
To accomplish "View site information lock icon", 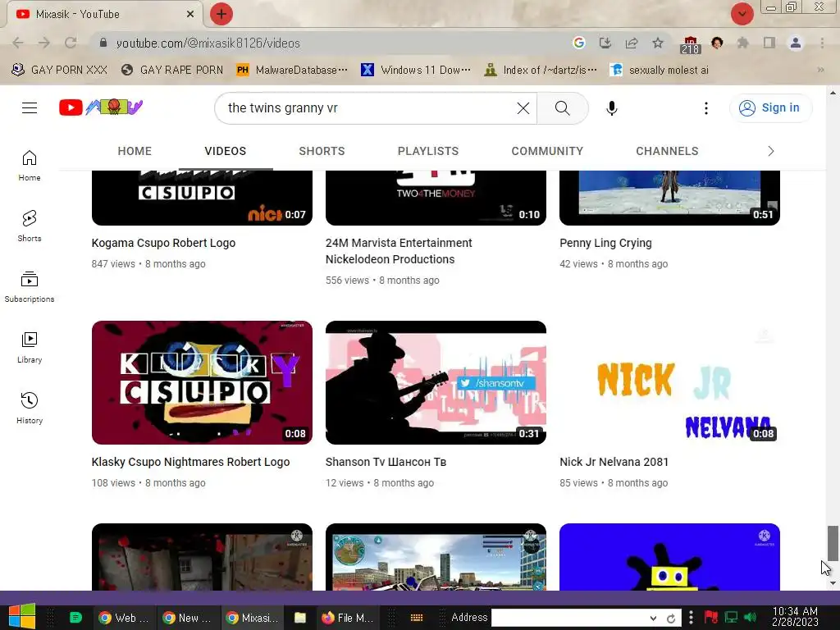I will pyautogui.click(x=103, y=43).
